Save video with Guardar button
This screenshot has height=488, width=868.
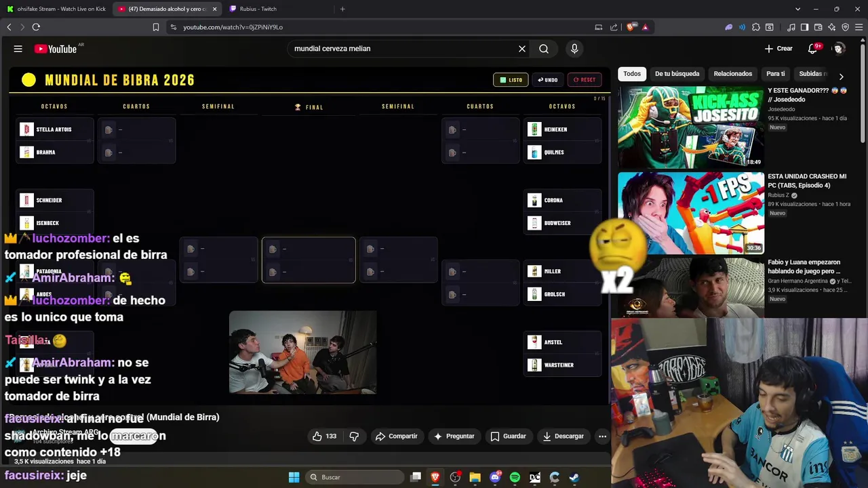[x=509, y=436]
